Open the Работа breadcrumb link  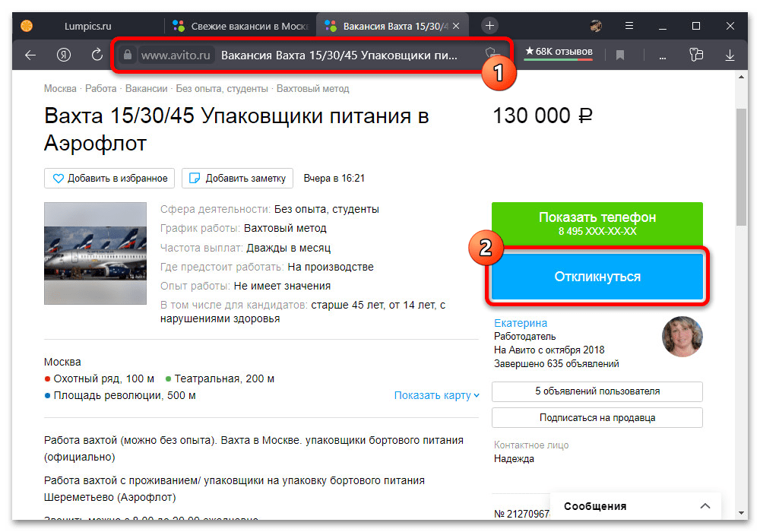[x=101, y=89]
